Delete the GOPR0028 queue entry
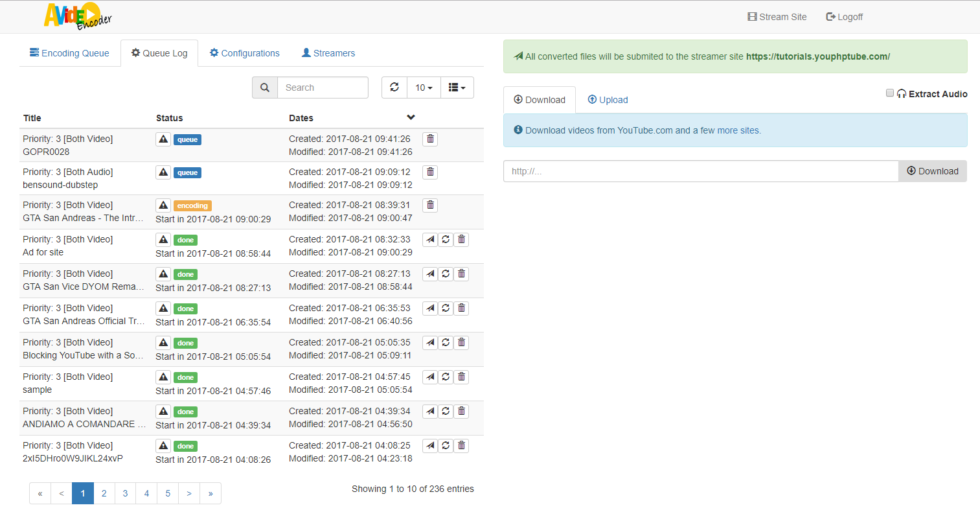The width and height of the screenshot is (980, 514). [430, 139]
